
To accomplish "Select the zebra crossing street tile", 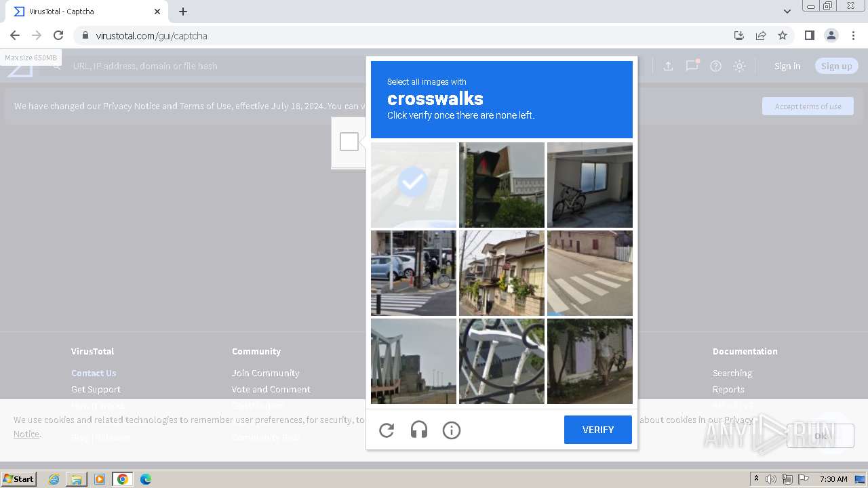I will click(590, 273).
